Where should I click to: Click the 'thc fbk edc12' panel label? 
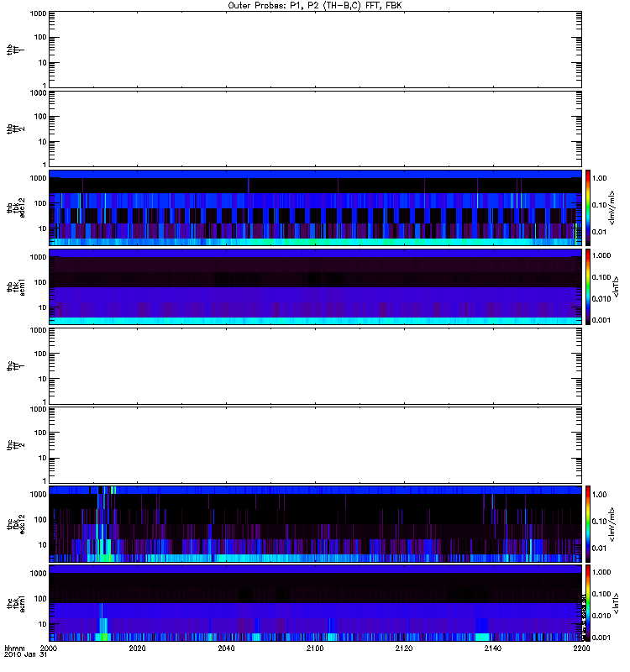[15, 524]
